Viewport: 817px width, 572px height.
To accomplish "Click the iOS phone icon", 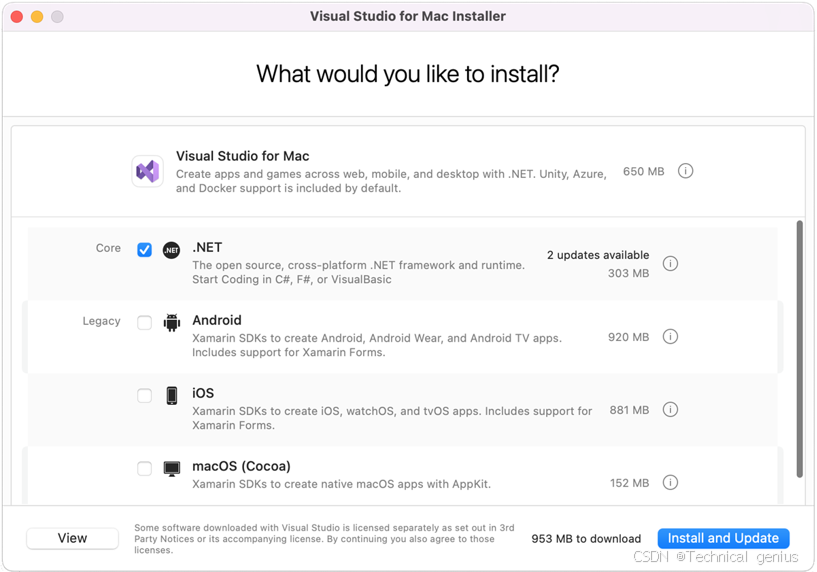I will (x=171, y=395).
